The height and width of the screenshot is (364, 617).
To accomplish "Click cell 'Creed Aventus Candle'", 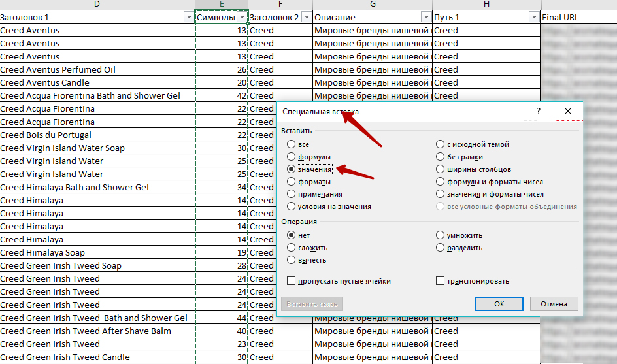I will (x=97, y=82).
